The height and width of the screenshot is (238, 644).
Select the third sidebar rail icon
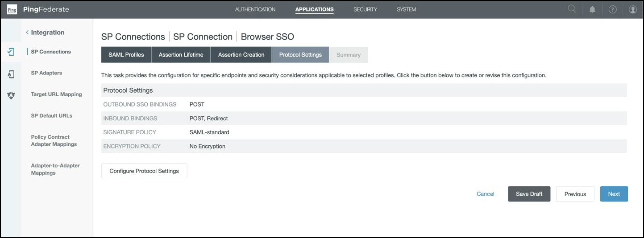(11, 95)
